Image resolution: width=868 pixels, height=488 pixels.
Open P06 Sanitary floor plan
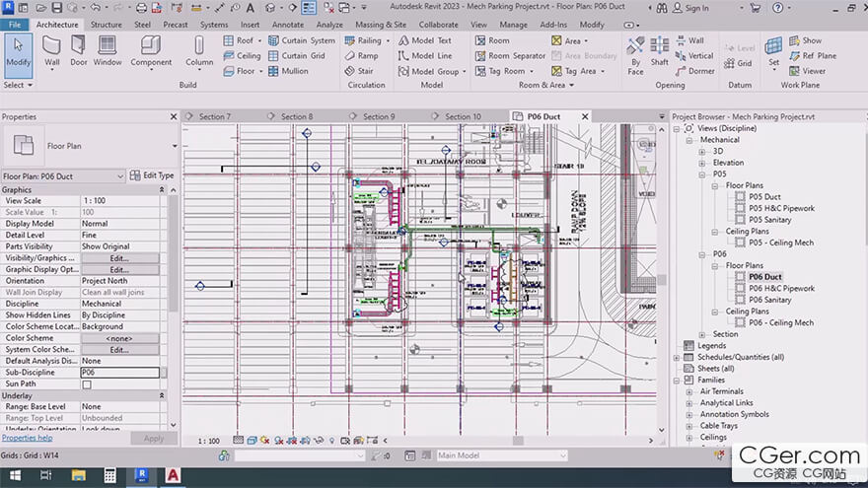coord(769,300)
